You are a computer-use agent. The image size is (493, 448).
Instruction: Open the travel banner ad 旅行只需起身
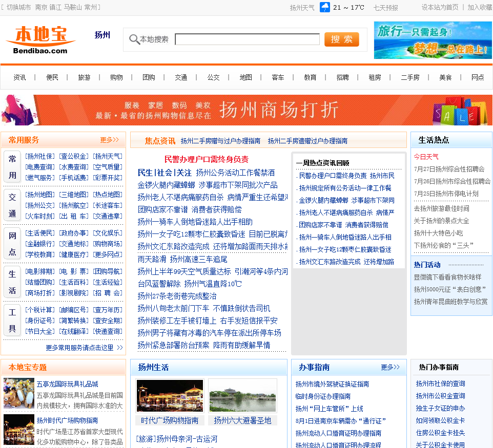click(x=433, y=40)
